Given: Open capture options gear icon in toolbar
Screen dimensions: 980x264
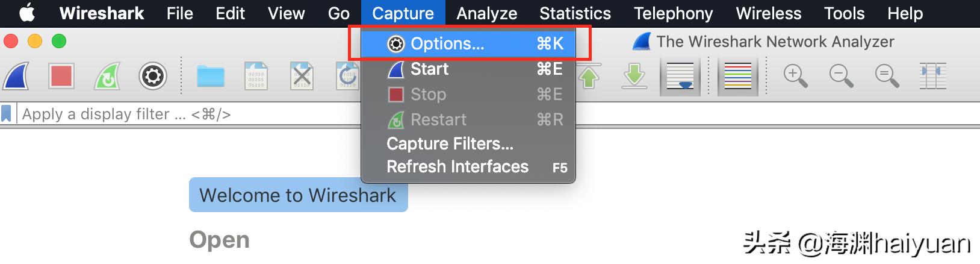Looking at the screenshot, I should (x=153, y=77).
